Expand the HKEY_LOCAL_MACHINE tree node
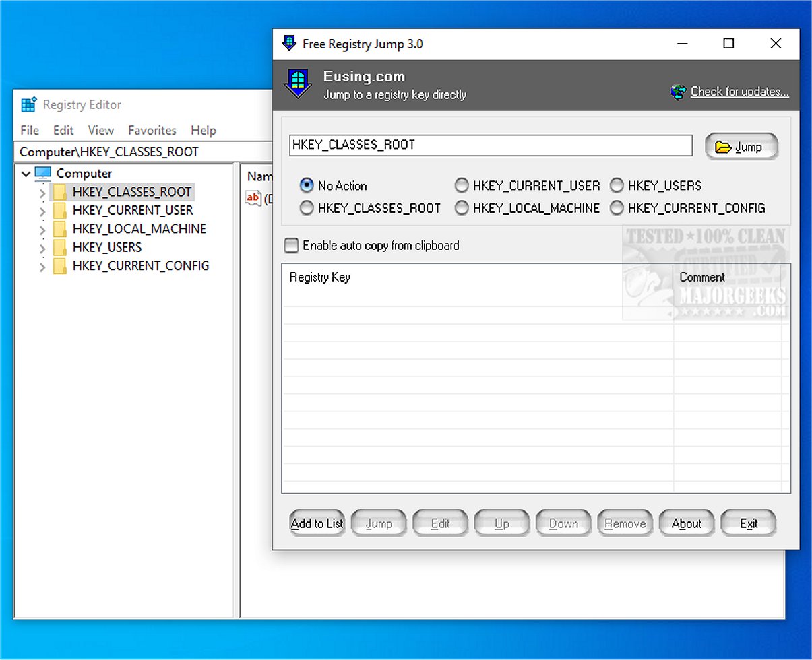This screenshot has width=812, height=660. click(x=42, y=228)
